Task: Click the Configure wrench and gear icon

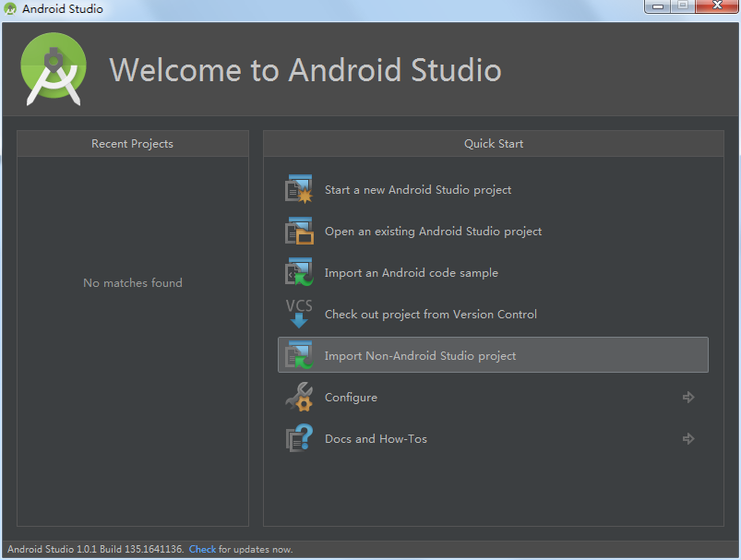Action: pos(298,397)
